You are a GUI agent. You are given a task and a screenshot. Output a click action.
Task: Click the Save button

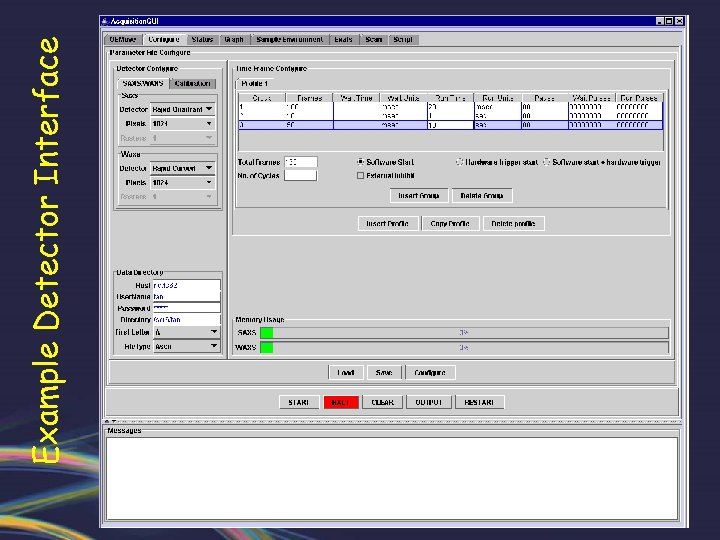coord(383,372)
